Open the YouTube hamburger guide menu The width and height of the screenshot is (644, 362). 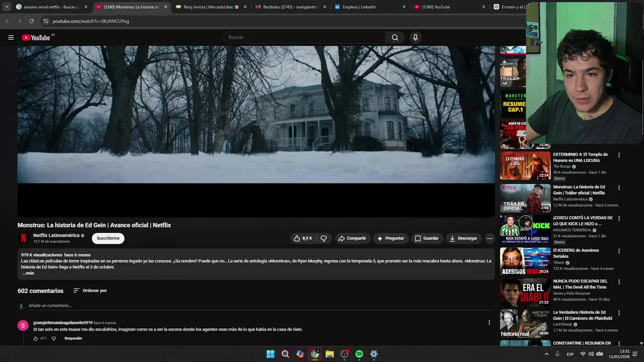(x=11, y=37)
